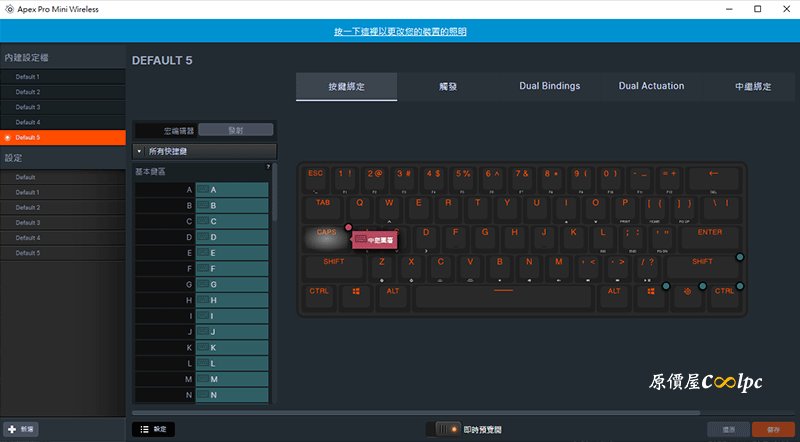The width and height of the screenshot is (800, 442).
Task: Open the binding dropdown for key H
Action: [x=232, y=300]
